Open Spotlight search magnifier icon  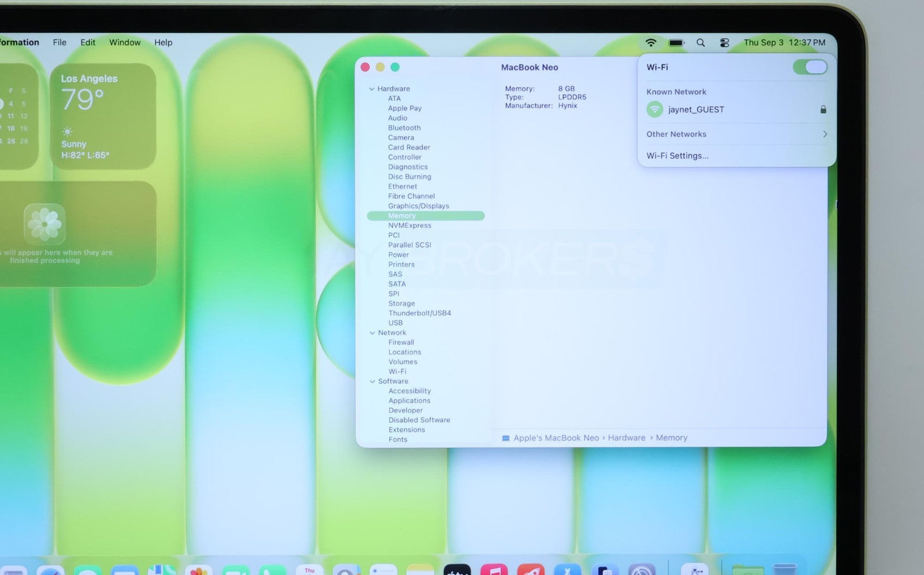701,43
